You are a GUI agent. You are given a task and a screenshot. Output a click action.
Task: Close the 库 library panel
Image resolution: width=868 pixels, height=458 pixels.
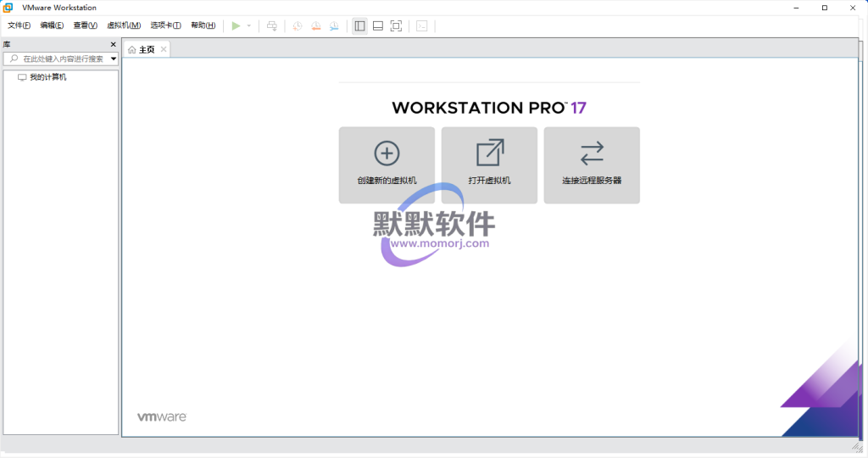(x=113, y=44)
